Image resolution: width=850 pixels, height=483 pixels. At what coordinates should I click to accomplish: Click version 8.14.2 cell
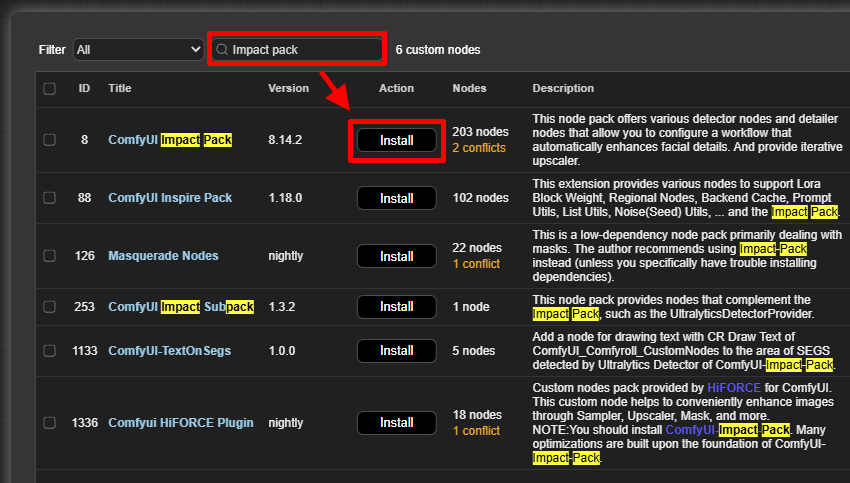[x=285, y=140]
